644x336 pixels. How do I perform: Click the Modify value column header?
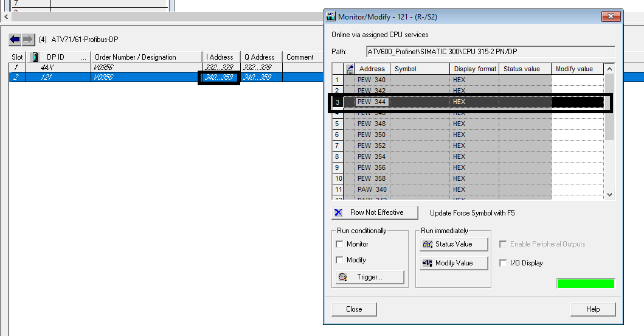point(578,69)
